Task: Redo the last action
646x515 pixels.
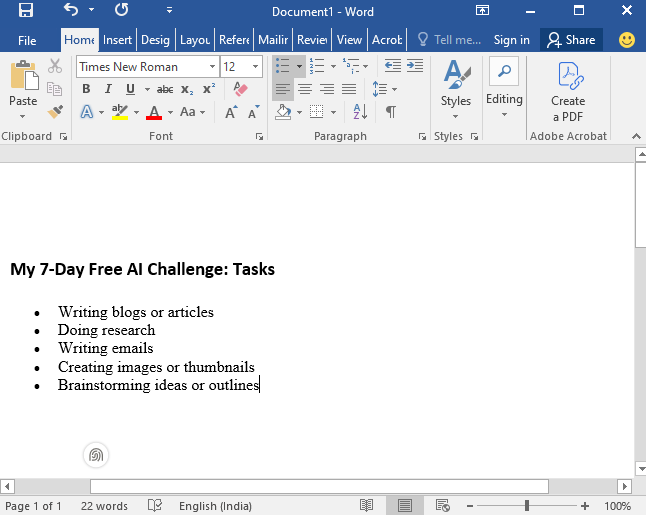Action: tap(122, 10)
